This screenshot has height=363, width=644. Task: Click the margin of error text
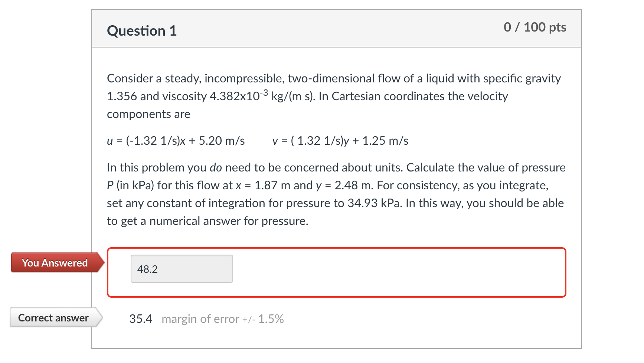click(x=200, y=319)
